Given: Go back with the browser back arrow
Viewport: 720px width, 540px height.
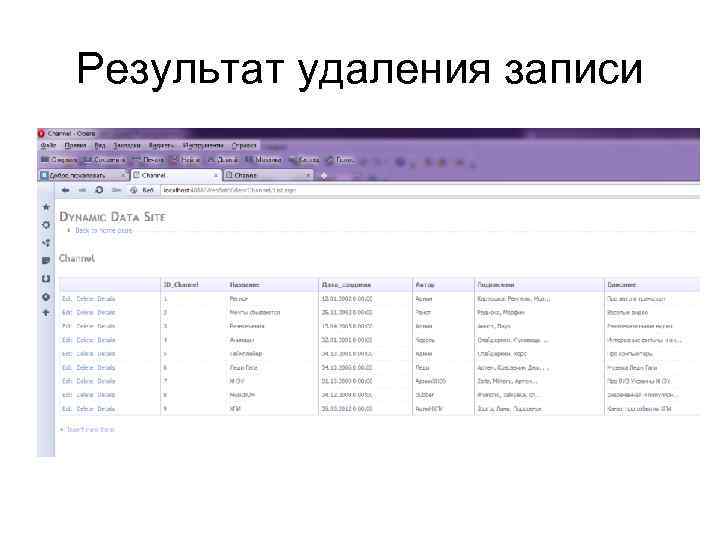Looking at the screenshot, I should tap(65, 190).
